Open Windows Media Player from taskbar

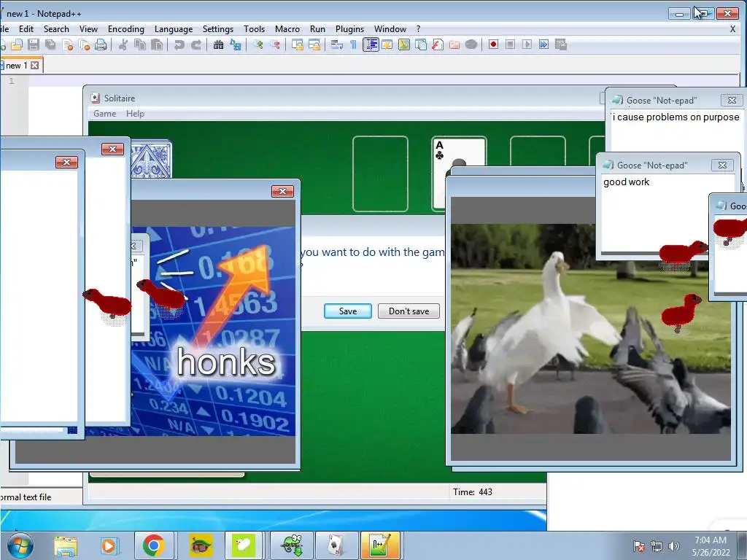coord(109,545)
